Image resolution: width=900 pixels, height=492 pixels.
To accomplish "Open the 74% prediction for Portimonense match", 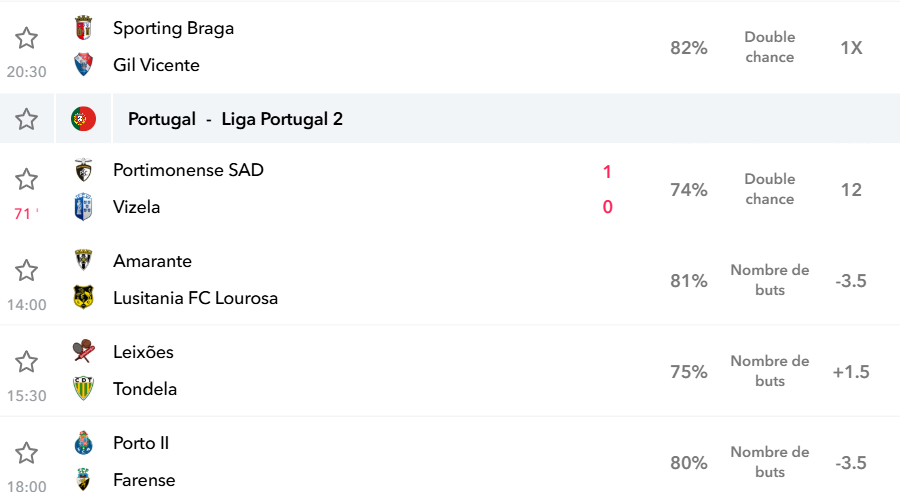I will [x=689, y=189].
